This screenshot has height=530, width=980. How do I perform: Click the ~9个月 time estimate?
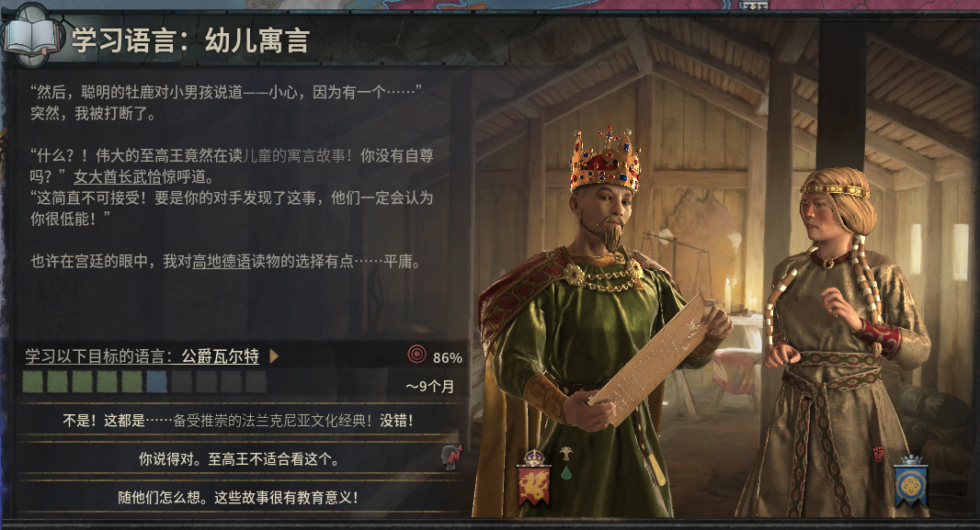coord(430,387)
